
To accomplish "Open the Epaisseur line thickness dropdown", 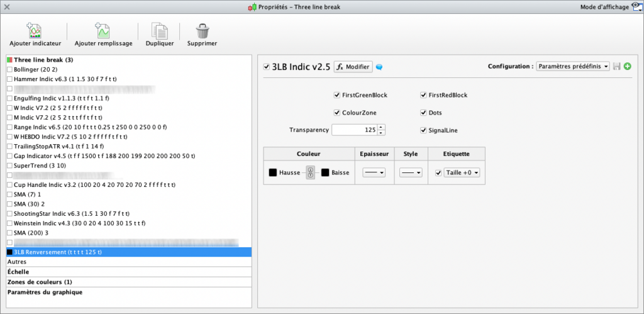I will tap(374, 173).
